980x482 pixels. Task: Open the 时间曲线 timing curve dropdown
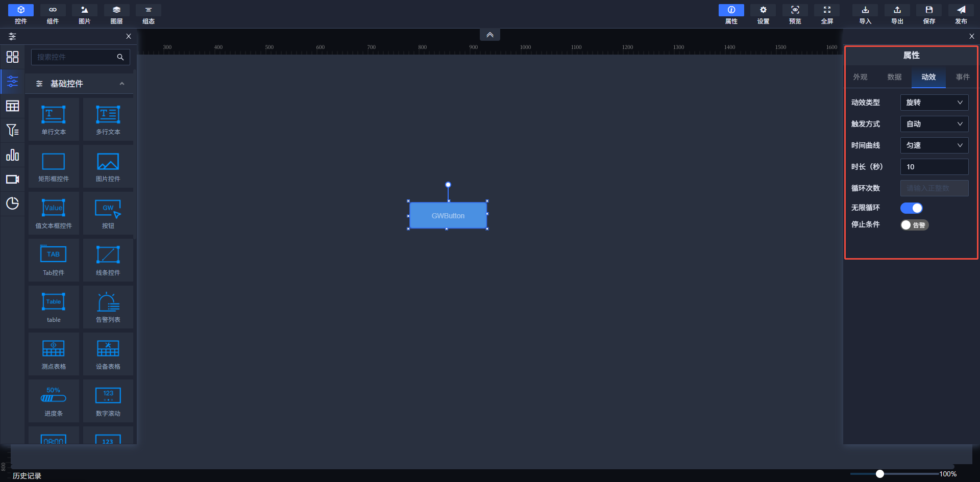934,145
